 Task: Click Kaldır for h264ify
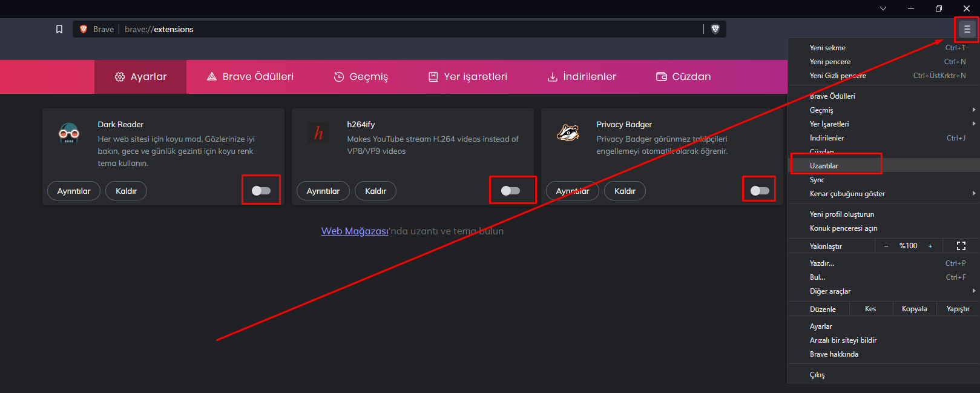point(376,191)
